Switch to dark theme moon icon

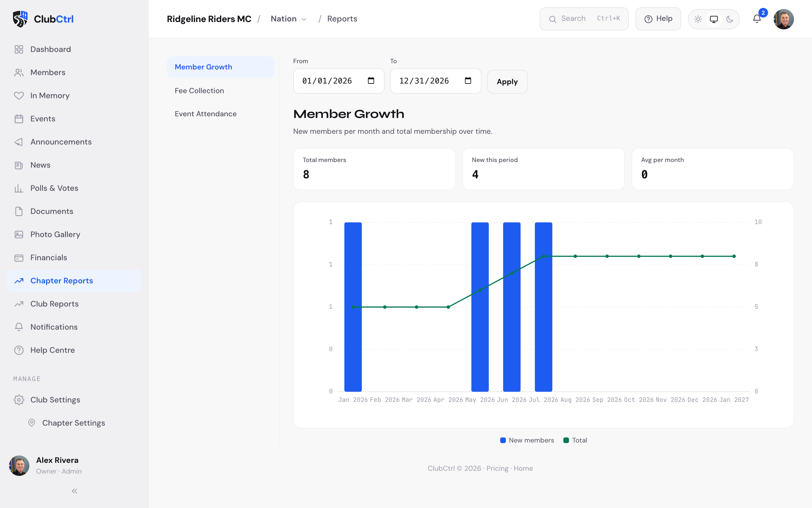[729, 19]
